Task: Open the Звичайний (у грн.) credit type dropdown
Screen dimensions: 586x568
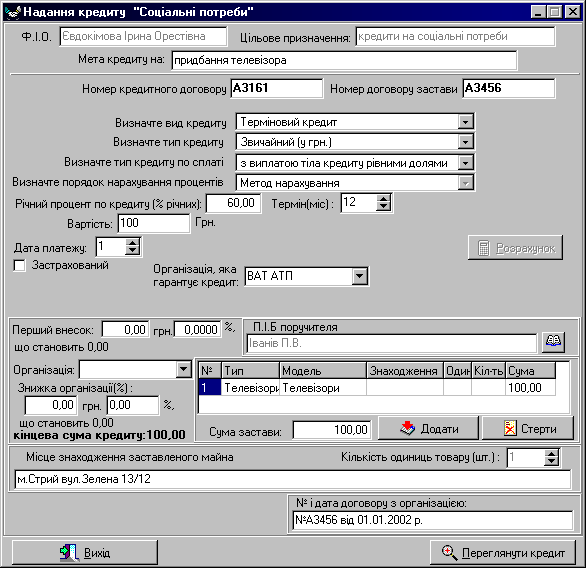Action: click(465, 142)
